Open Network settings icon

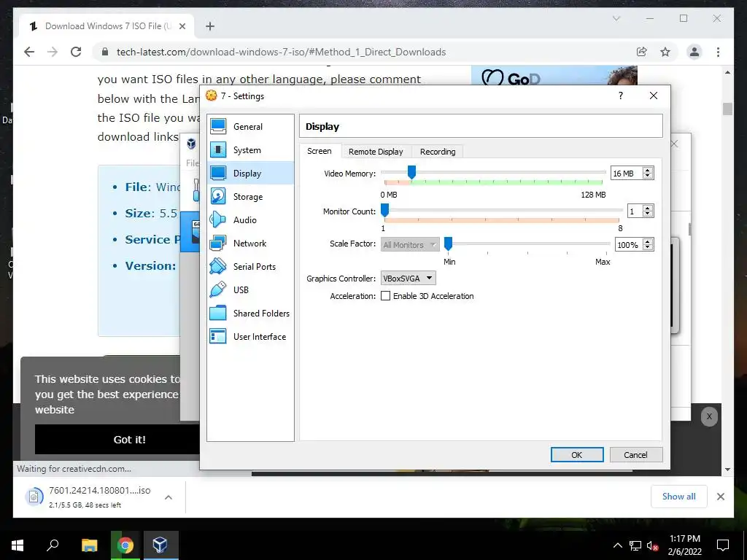coord(218,243)
